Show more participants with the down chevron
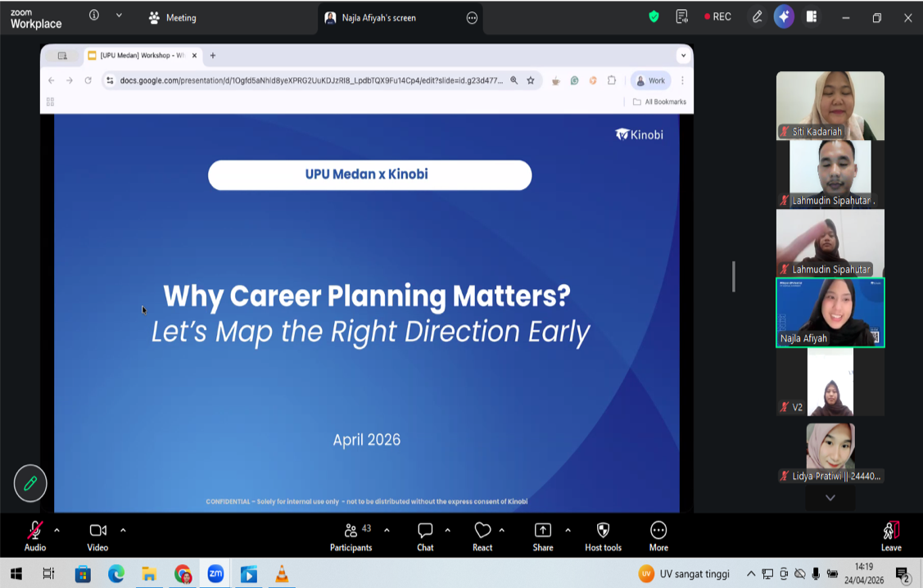Viewport: 923px width, 588px height. coord(830,498)
